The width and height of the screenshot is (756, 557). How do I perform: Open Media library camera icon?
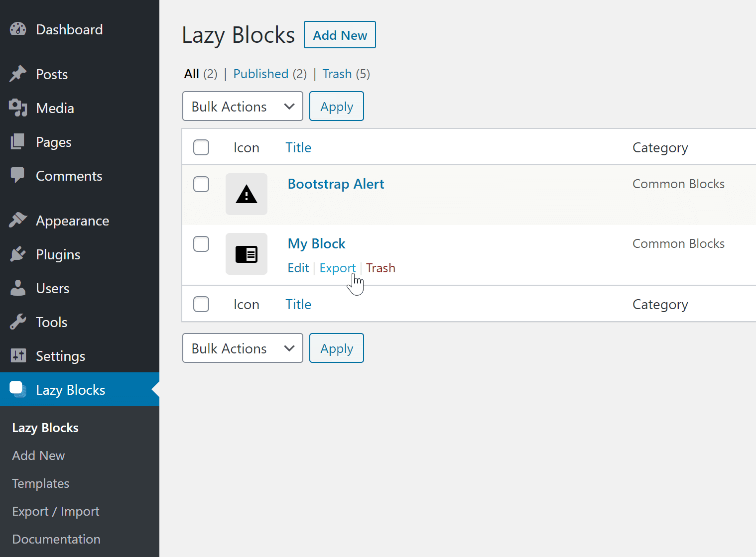tap(18, 108)
